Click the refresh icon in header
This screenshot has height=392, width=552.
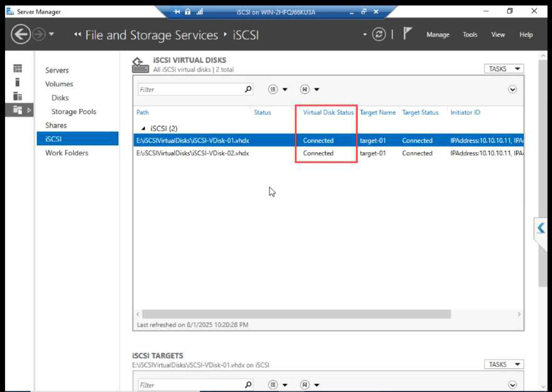(379, 34)
